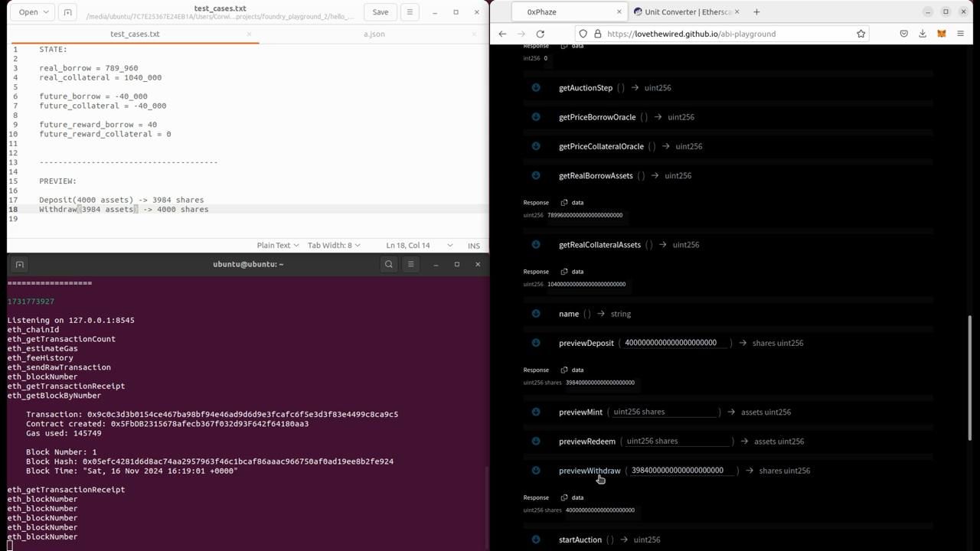The height and width of the screenshot is (551, 980).
Task: Add new terminal tab
Action: [20, 264]
